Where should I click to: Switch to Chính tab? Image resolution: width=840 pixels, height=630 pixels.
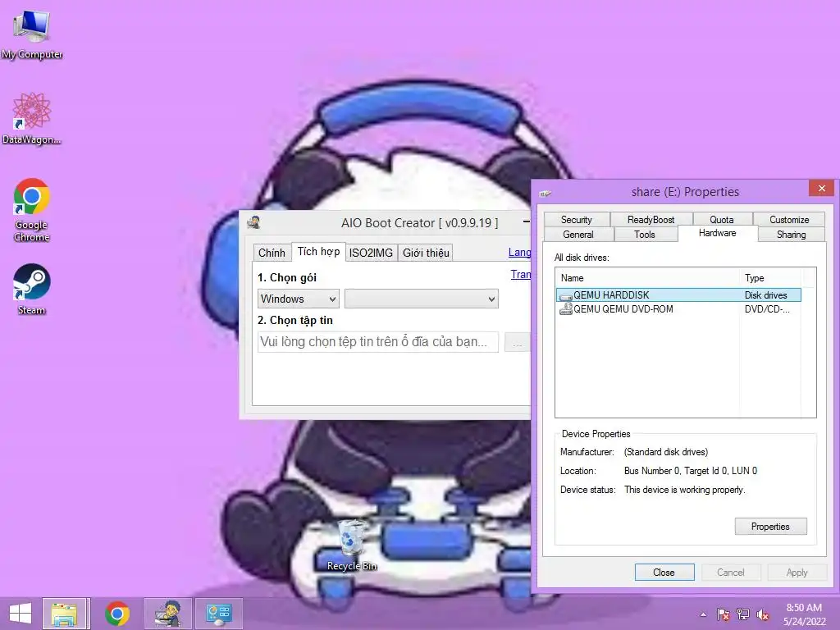272,253
